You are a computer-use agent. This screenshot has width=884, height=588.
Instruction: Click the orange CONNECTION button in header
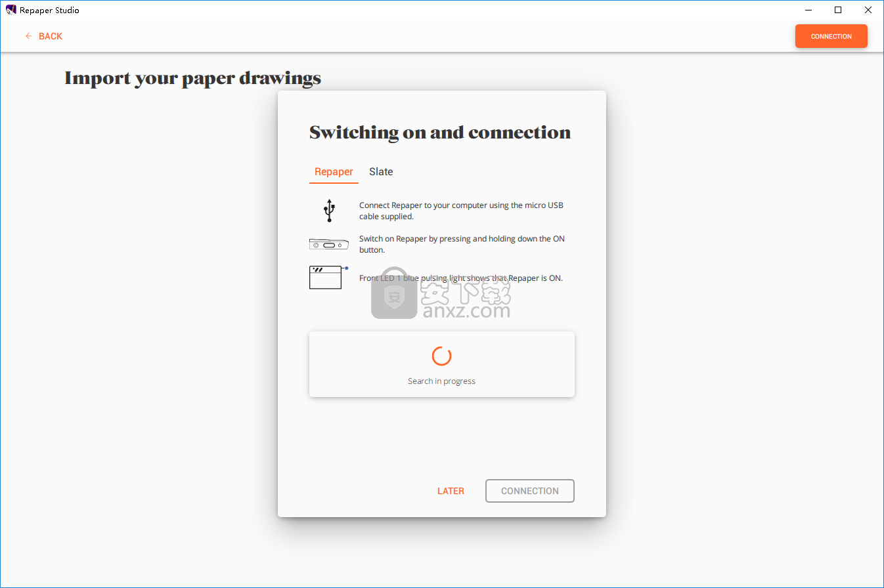[831, 36]
